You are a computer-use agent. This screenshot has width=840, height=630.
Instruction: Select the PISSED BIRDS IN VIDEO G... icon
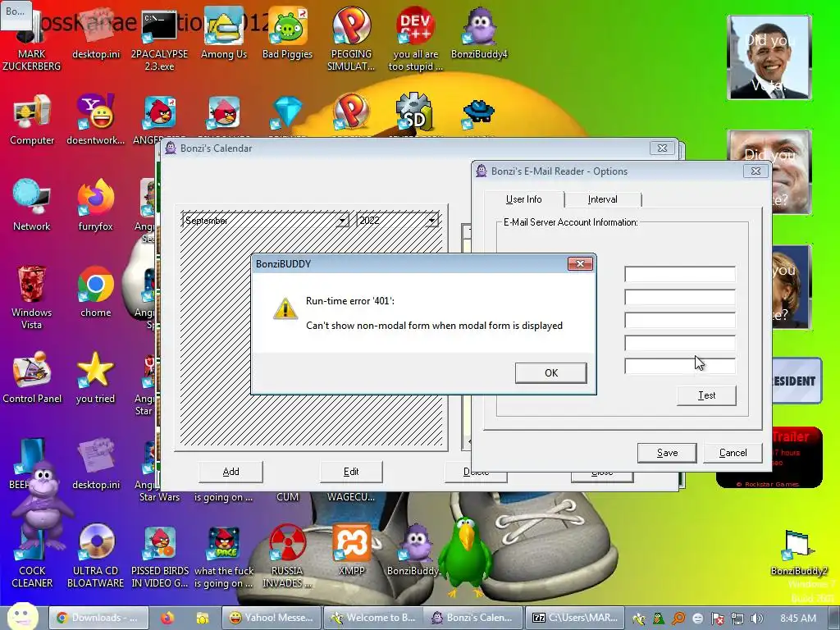(160, 556)
